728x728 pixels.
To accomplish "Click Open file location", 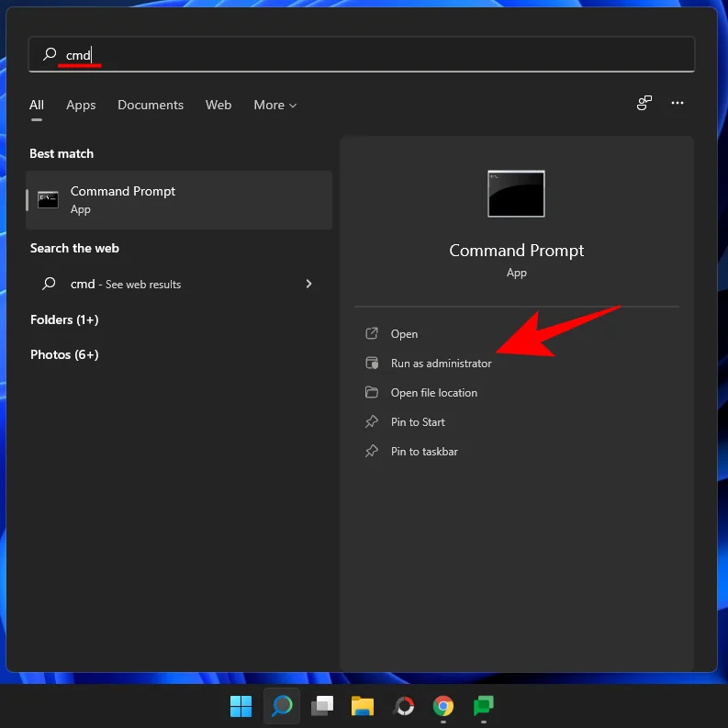I will (433, 393).
